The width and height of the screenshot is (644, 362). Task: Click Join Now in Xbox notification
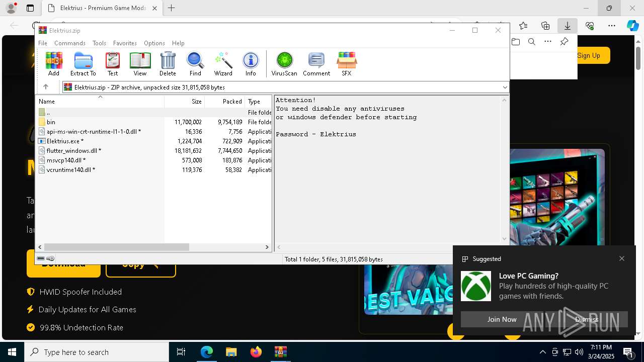click(502, 319)
